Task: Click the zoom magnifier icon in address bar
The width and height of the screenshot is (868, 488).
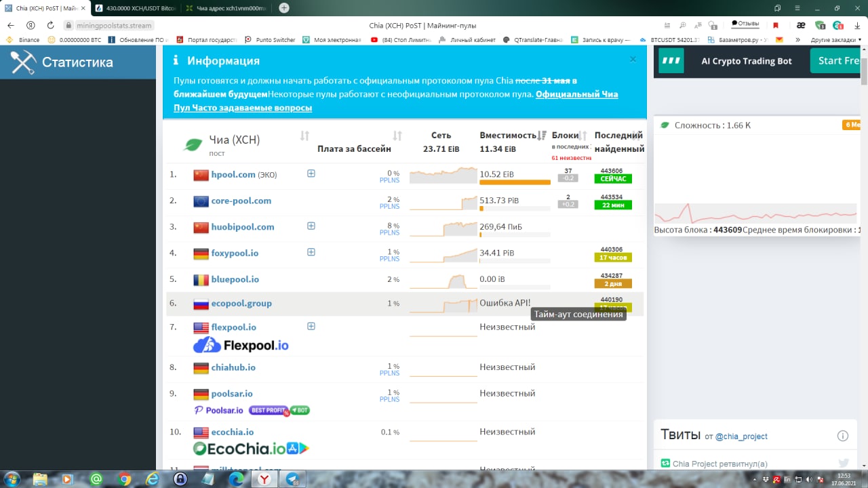Action: tap(682, 25)
